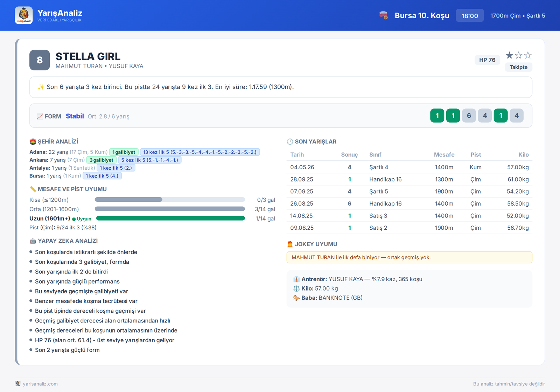Click the Mesafe column header

444,155
